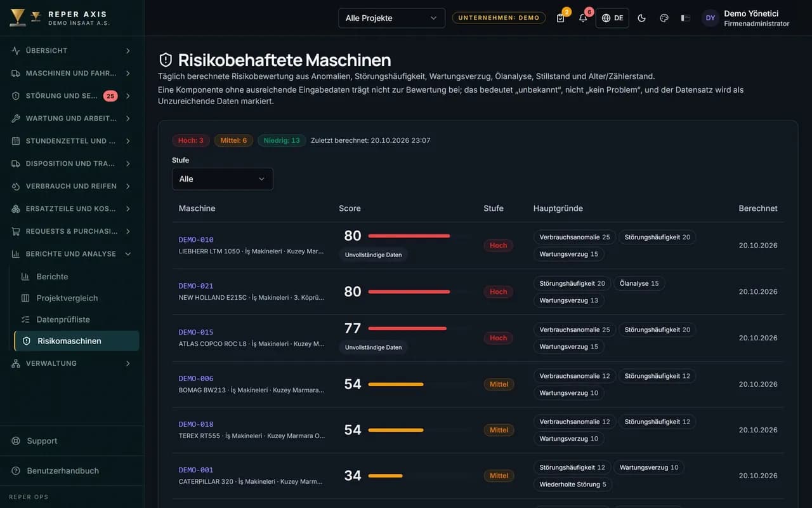Expand the Requests & Purchasi... section
This screenshot has width=812, height=508.
click(72, 231)
